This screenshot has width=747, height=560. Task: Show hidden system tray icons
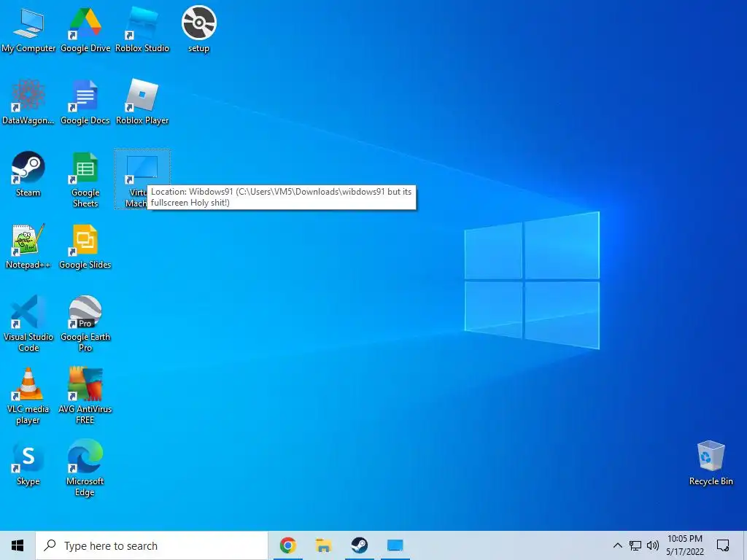(617, 545)
